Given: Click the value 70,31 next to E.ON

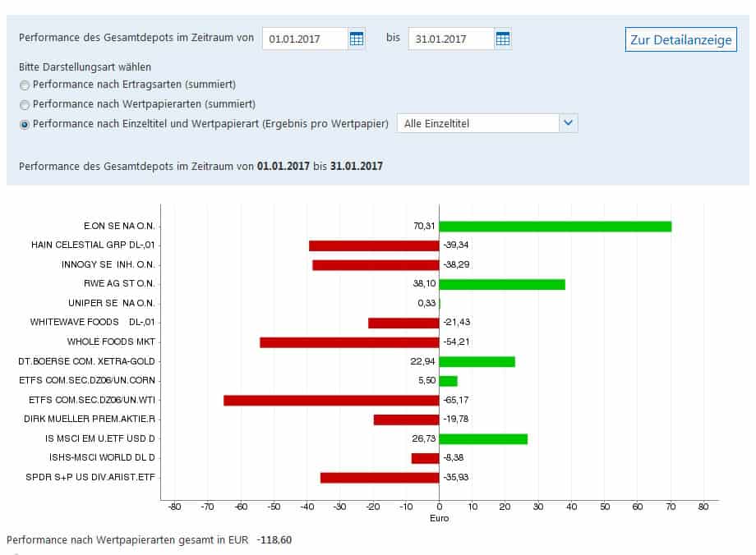Looking at the screenshot, I should click(x=424, y=226).
